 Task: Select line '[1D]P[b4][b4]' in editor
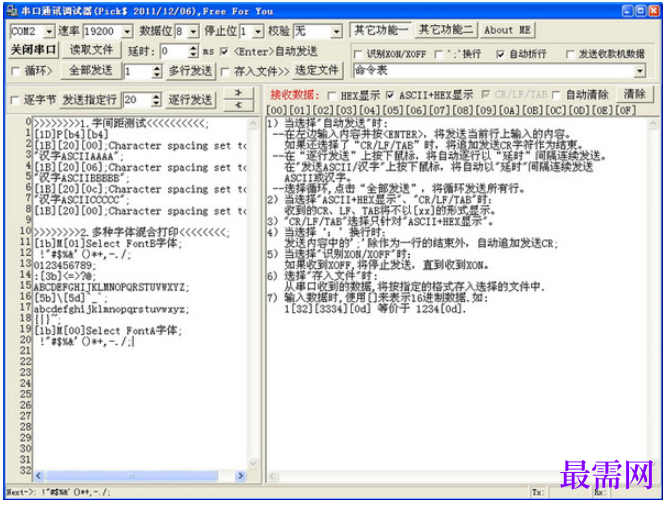tap(71, 135)
